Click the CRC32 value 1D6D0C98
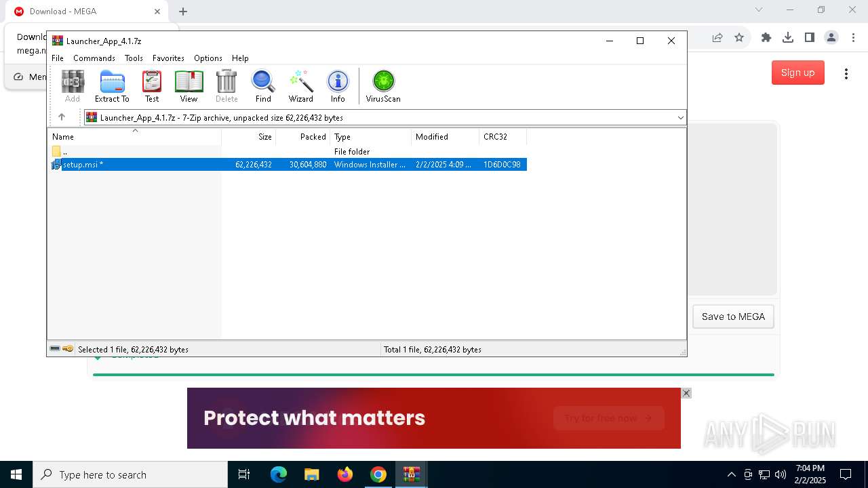Image resolution: width=868 pixels, height=488 pixels. (502, 165)
